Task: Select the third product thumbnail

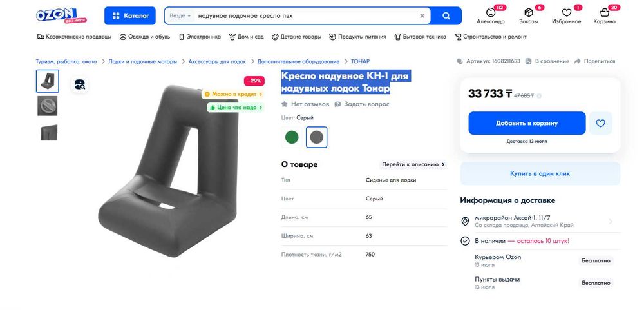Action: click(x=48, y=132)
